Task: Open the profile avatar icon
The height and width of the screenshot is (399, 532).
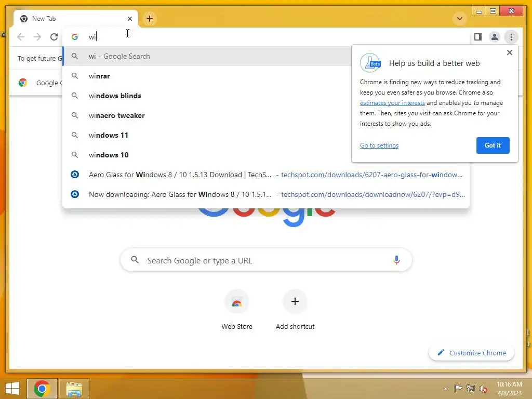Action: coord(495,37)
